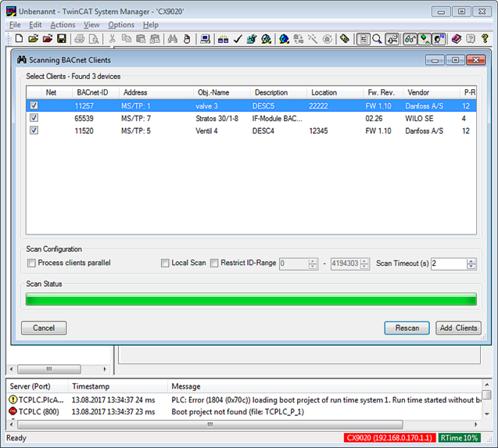Enable Process clients parallel

tap(31, 263)
